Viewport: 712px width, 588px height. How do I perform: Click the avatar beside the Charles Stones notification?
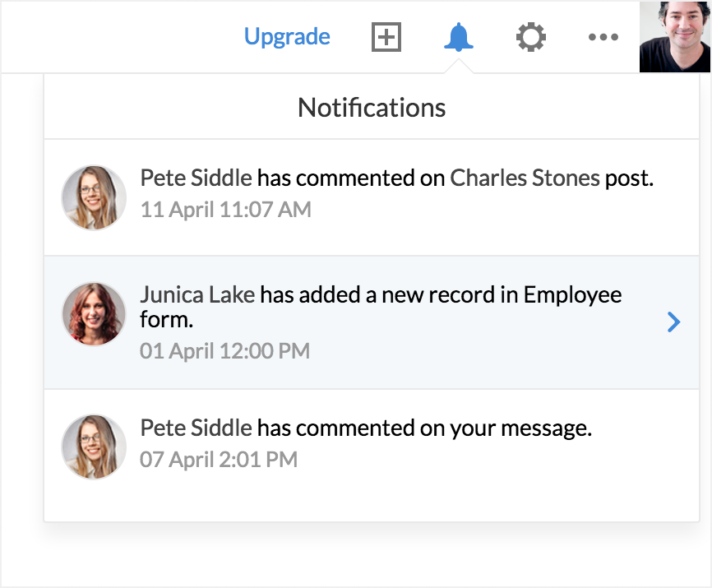tap(94, 197)
